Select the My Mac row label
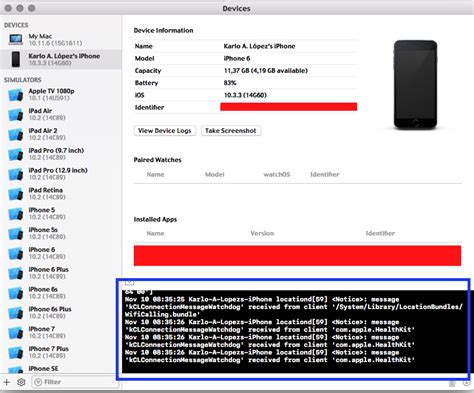This screenshot has width=474, height=393. (40, 36)
